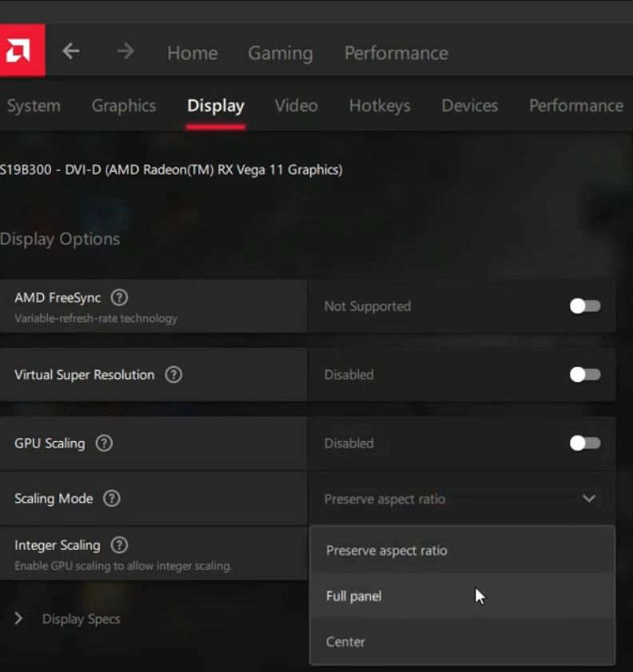Switch to the Video tab
633x672 pixels.
coord(297,105)
